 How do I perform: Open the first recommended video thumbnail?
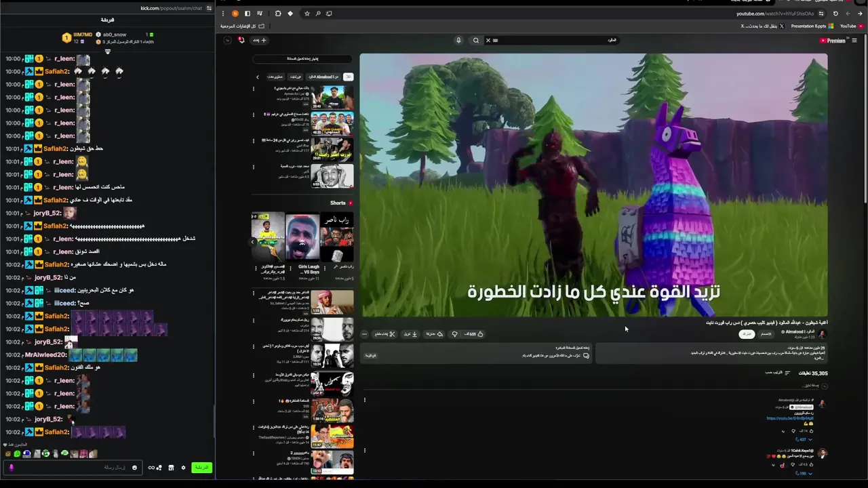(332, 97)
